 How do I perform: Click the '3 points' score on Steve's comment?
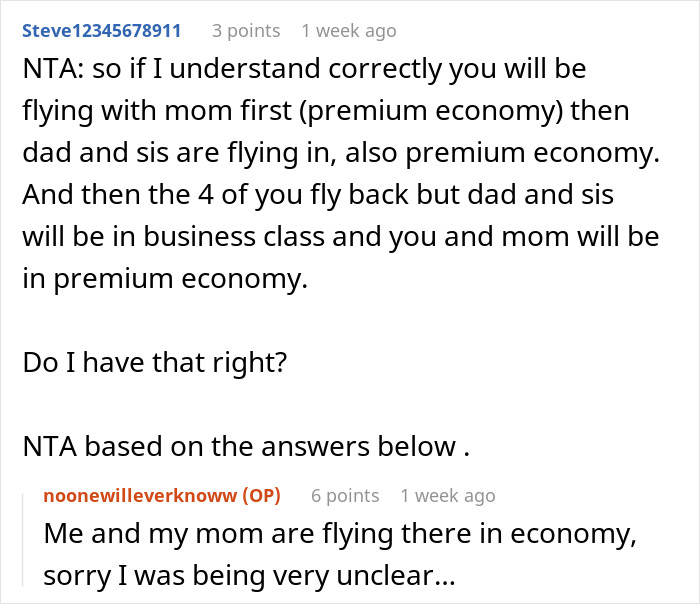246,31
